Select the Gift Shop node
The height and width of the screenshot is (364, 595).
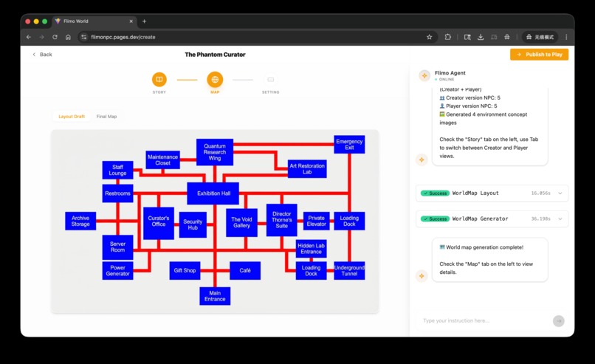pyautogui.click(x=185, y=271)
